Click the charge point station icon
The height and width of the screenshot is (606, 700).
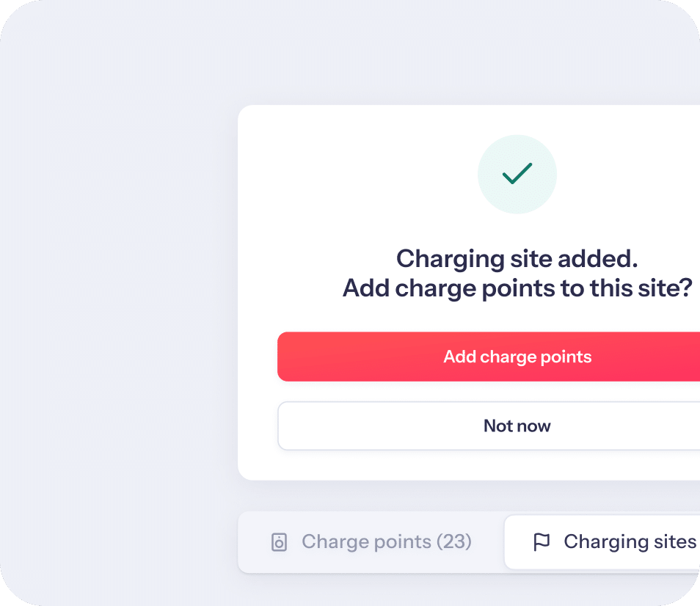point(279,542)
